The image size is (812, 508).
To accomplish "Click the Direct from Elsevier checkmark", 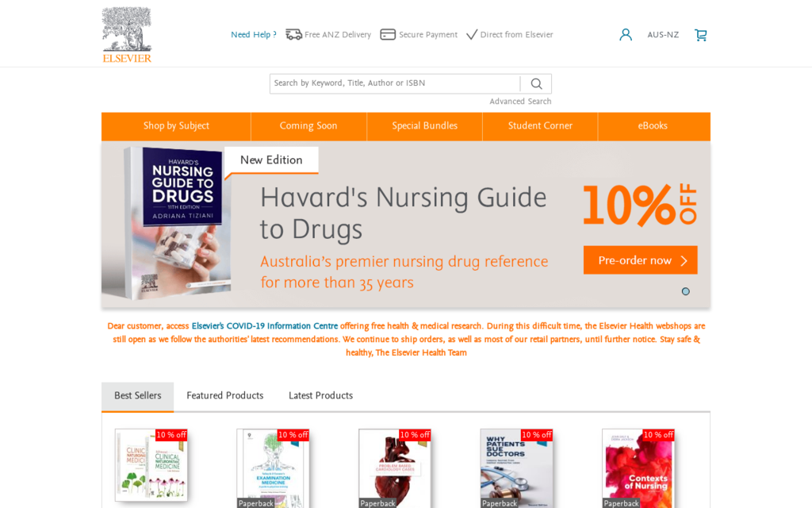I will click(472, 35).
